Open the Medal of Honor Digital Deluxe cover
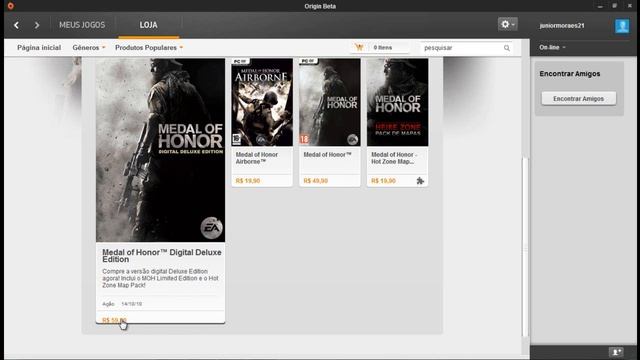The width and height of the screenshot is (640, 360). (160, 150)
